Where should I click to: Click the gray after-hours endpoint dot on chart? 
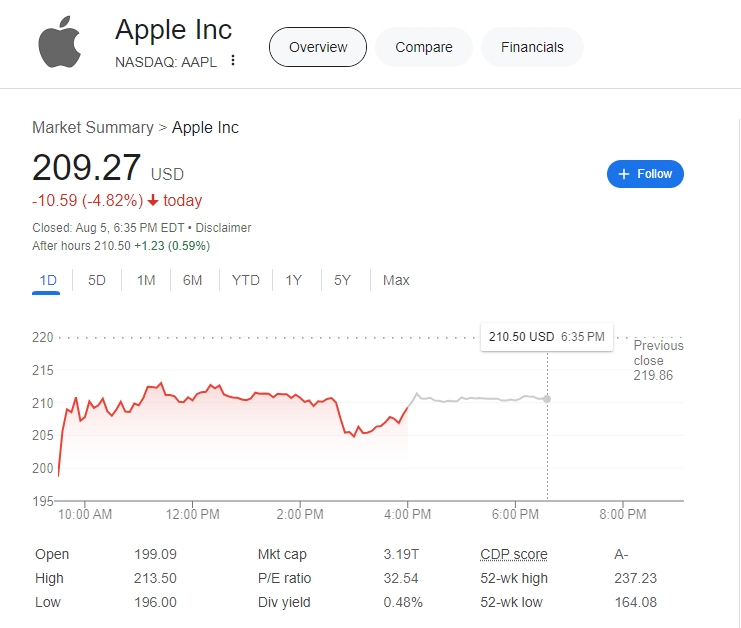click(547, 399)
